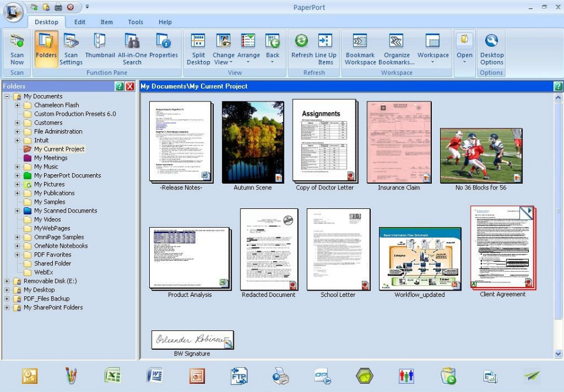
Task: Open the Tools menu
Action: 135,22
